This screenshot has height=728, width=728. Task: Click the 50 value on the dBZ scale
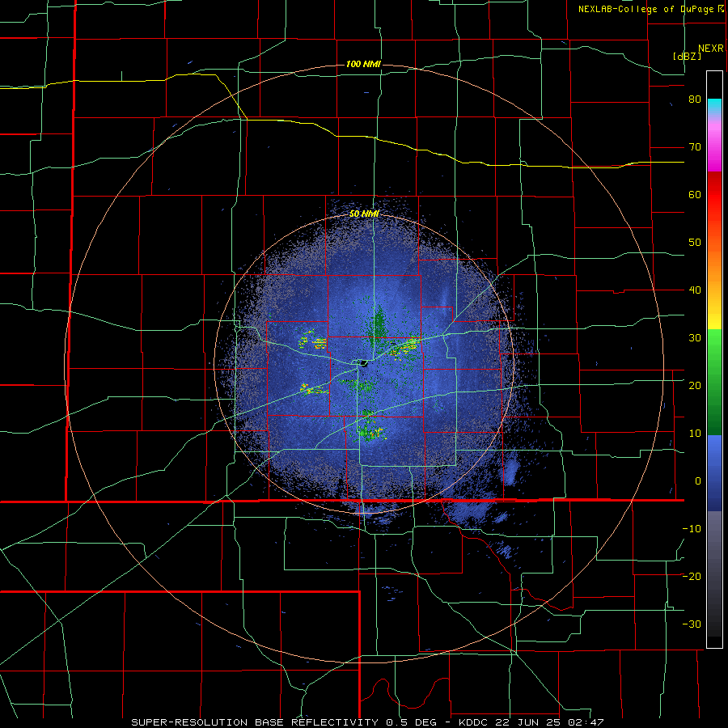(695, 243)
